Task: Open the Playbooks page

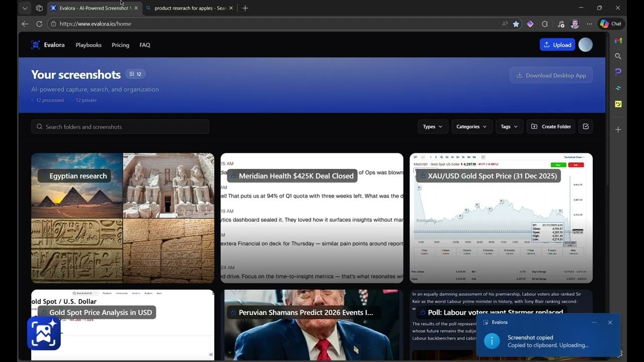Action: click(89, 45)
